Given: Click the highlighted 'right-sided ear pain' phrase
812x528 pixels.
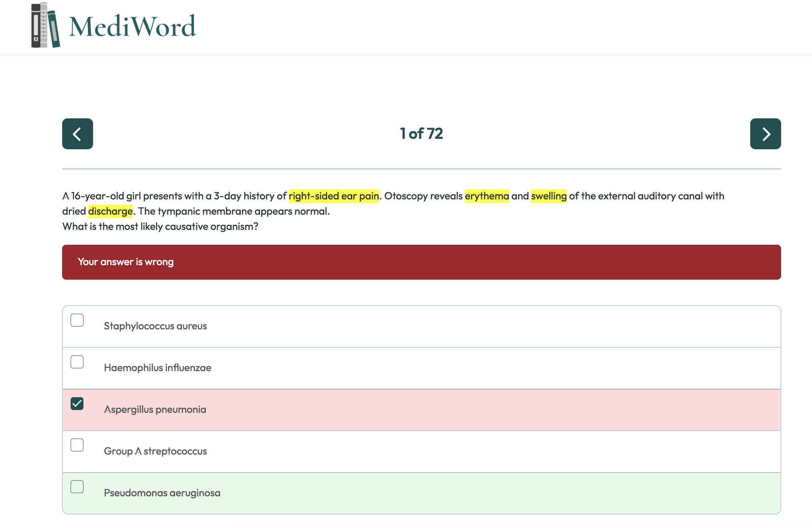Looking at the screenshot, I should coord(333,196).
